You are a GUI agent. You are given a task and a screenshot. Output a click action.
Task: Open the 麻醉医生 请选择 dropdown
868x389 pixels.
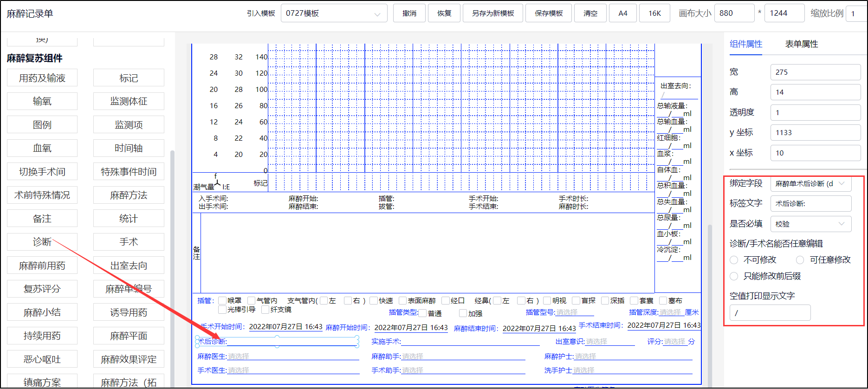tap(293, 357)
